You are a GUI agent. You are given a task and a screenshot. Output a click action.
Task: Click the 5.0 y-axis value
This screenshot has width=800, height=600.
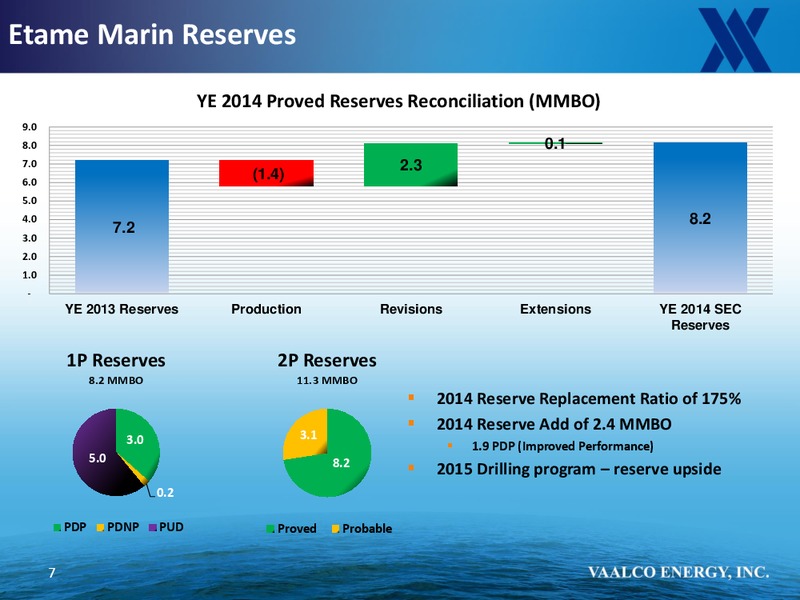click(x=30, y=201)
